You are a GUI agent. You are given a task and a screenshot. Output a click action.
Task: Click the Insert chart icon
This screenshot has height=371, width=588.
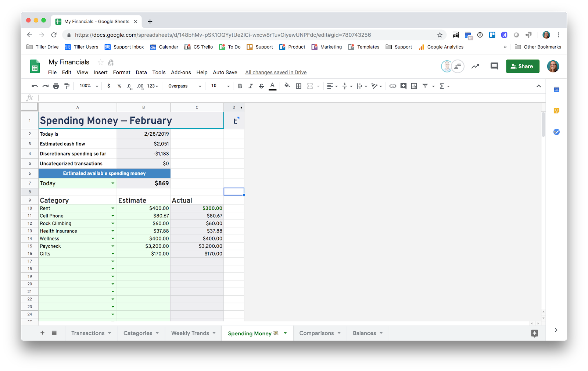(414, 86)
